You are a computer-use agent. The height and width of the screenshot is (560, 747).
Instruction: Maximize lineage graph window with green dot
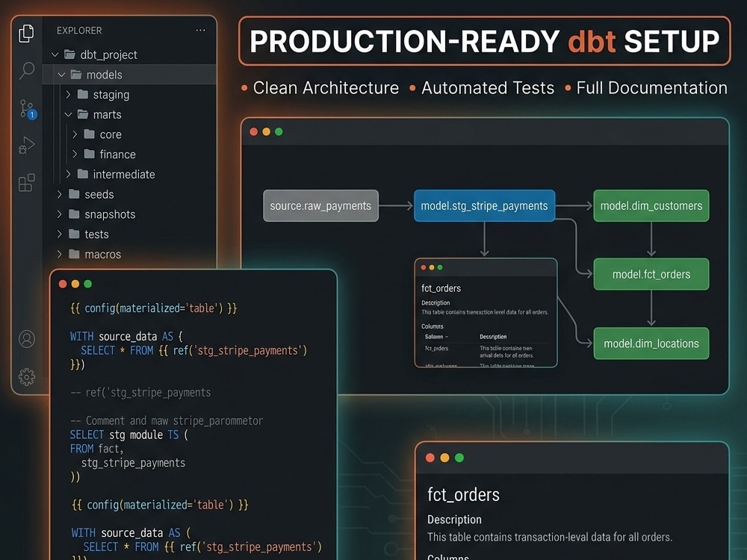coord(279,132)
